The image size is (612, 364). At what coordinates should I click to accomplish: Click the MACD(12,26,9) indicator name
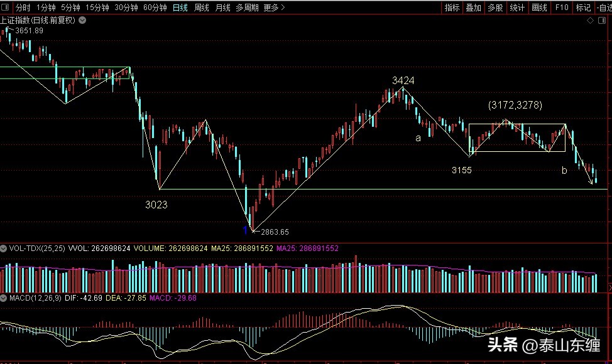click(x=35, y=298)
